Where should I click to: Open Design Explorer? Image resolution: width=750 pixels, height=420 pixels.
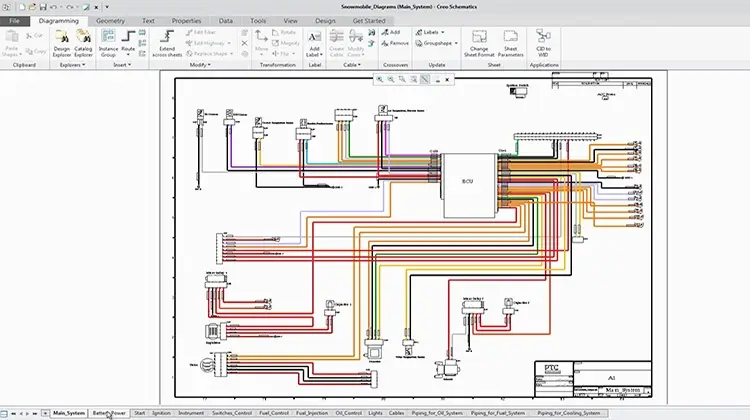pos(62,44)
